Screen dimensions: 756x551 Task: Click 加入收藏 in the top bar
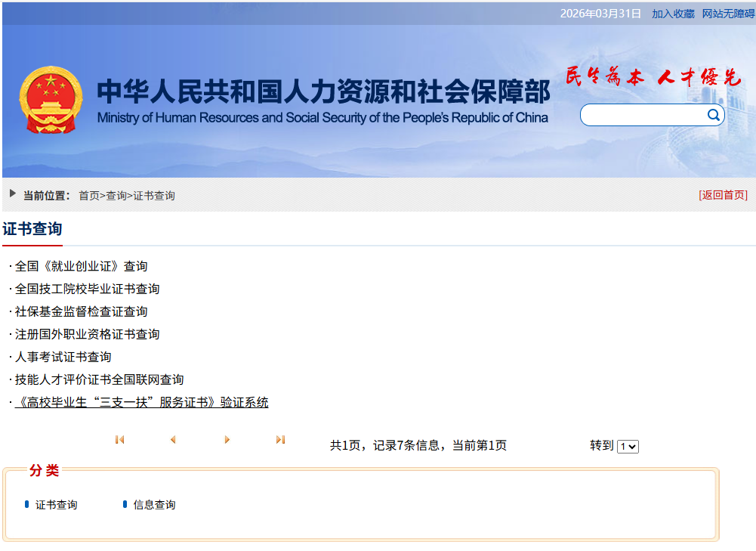point(673,14)
